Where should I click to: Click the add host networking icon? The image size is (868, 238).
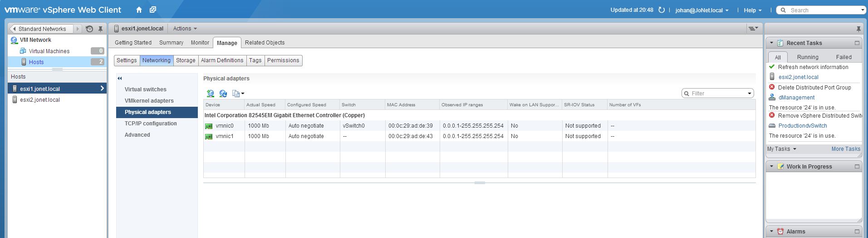click(210, 93)
